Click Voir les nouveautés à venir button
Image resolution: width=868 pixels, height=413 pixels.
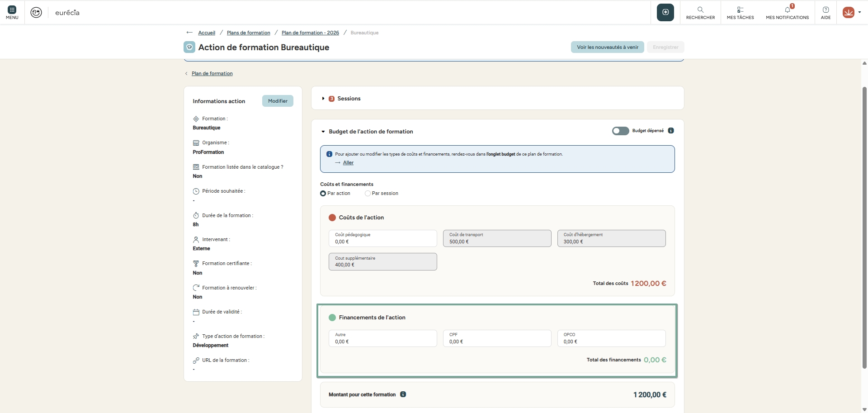coord(607,47)
